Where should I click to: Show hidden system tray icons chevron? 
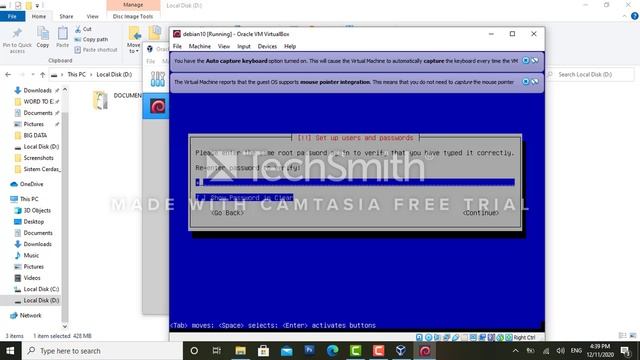coord(516,351)
